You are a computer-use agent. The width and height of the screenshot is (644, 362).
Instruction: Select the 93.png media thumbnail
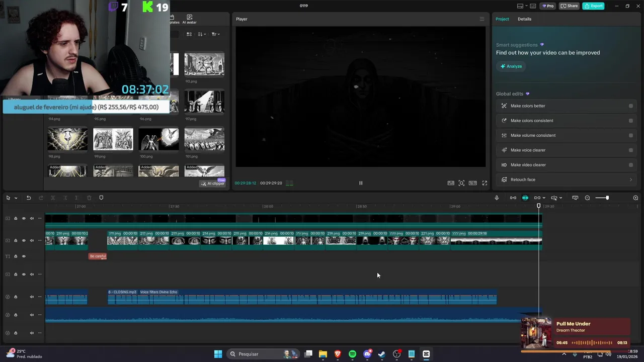pos(204,64)
